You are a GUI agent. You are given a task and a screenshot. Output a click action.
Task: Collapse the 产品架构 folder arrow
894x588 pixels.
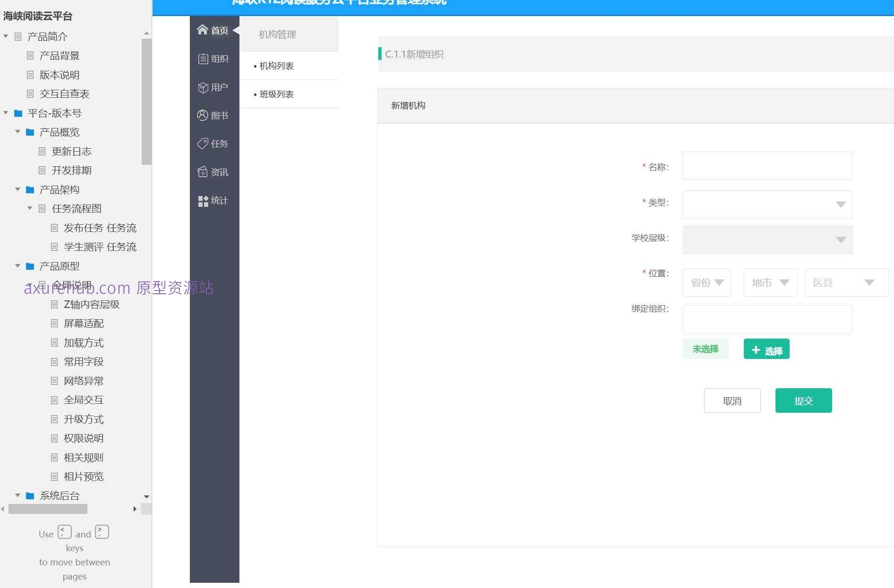17,189
